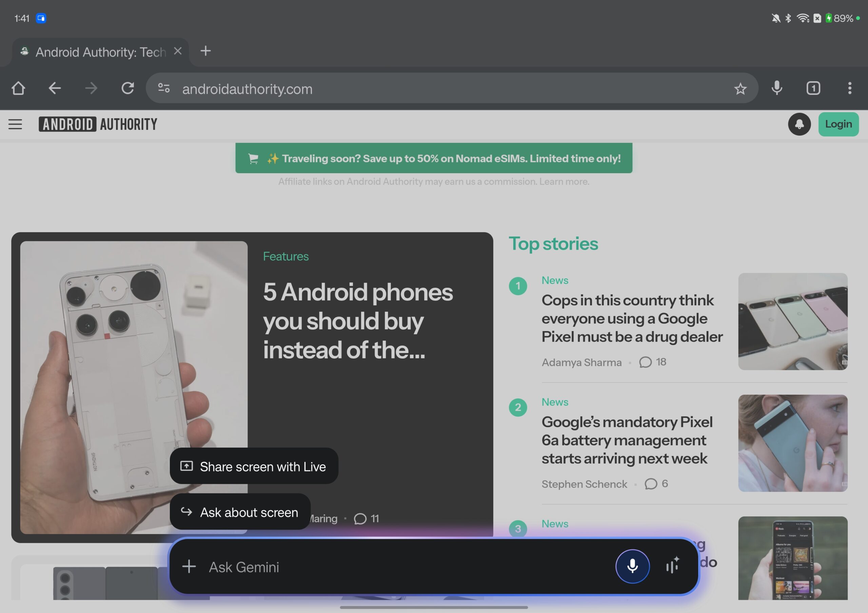Tap the Gemini microphone button
868x613 pixels.
[x=632, y=566]
